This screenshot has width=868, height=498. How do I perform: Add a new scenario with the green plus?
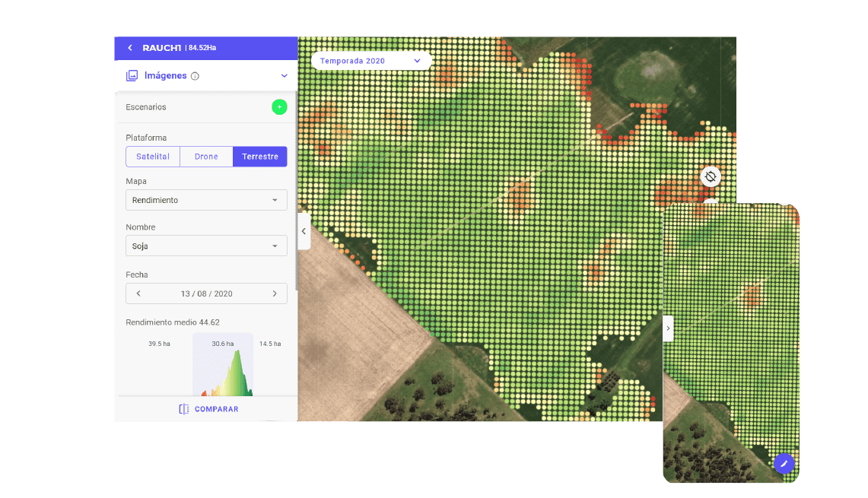pyautogui.click(x=279, y=106)
